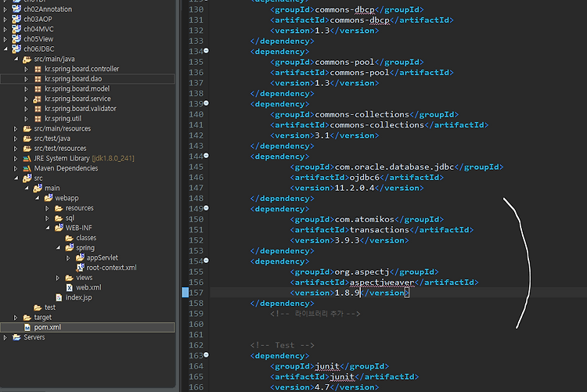Click the ch05View project icon

point(16,38)
